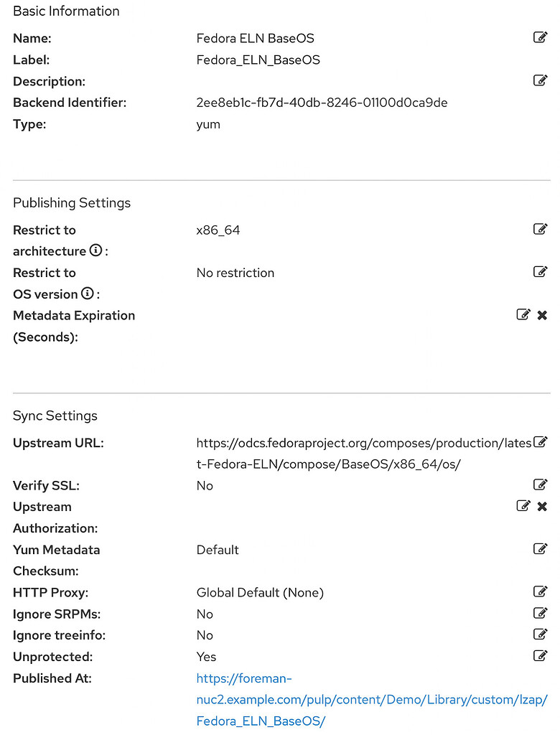The height and width of the screenshot is (735, 560).
Task: Edit the Upstream URL
Action: [541, 441]
